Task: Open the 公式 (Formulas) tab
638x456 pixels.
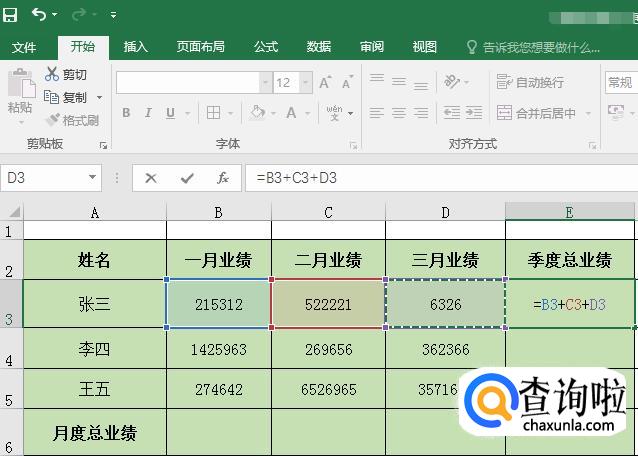Action: (x=266, y=47)
